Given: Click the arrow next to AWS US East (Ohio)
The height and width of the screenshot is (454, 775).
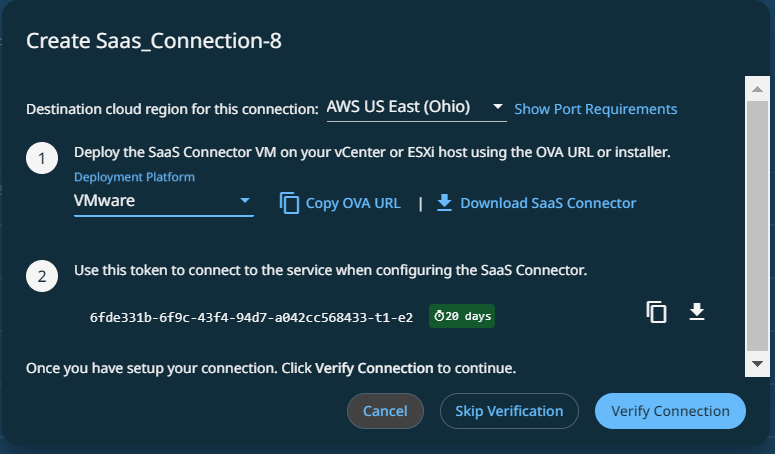Looking at the screenshot, I should 497,107.
